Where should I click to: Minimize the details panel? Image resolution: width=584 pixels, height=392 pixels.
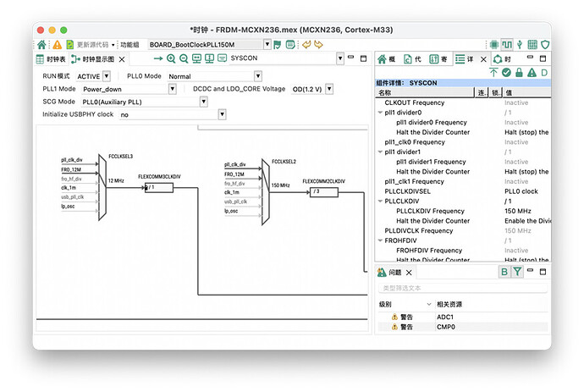[x=530, y=58]
